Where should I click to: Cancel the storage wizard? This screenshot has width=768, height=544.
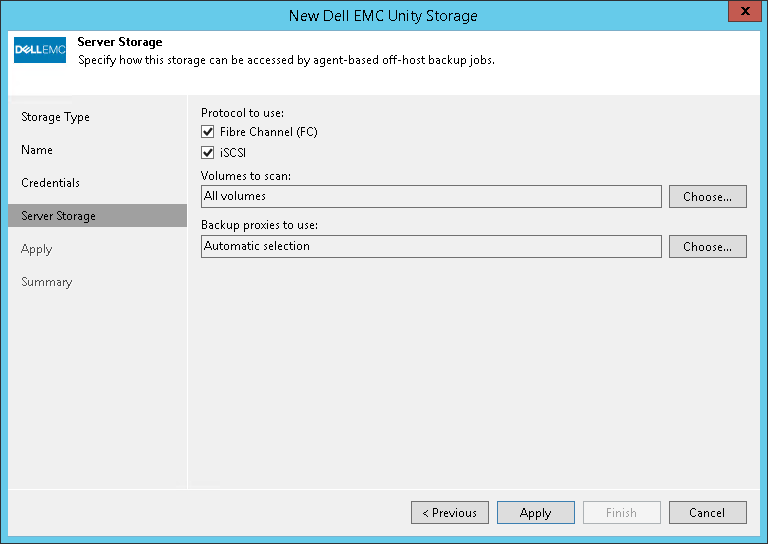pos(707,513)
